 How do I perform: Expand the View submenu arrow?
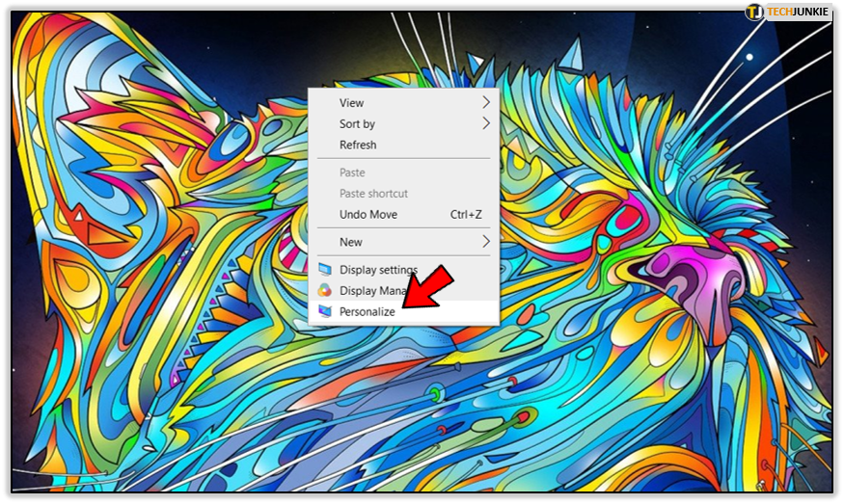(486, 102)
